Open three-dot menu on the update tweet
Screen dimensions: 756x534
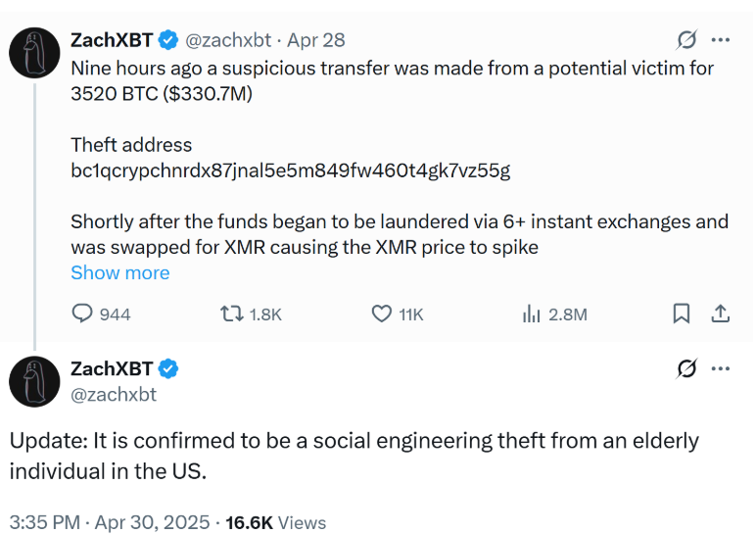pyautogui.click(x=721, y=368)
